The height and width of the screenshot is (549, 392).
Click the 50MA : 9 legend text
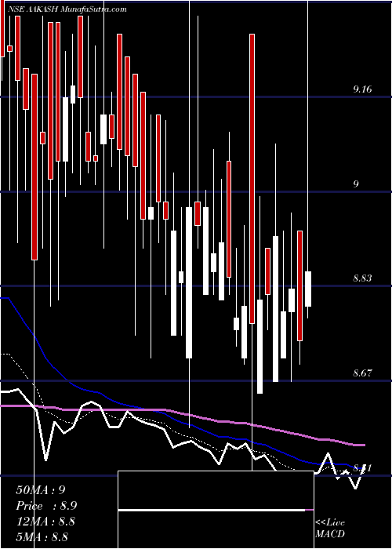click(41, 490)
